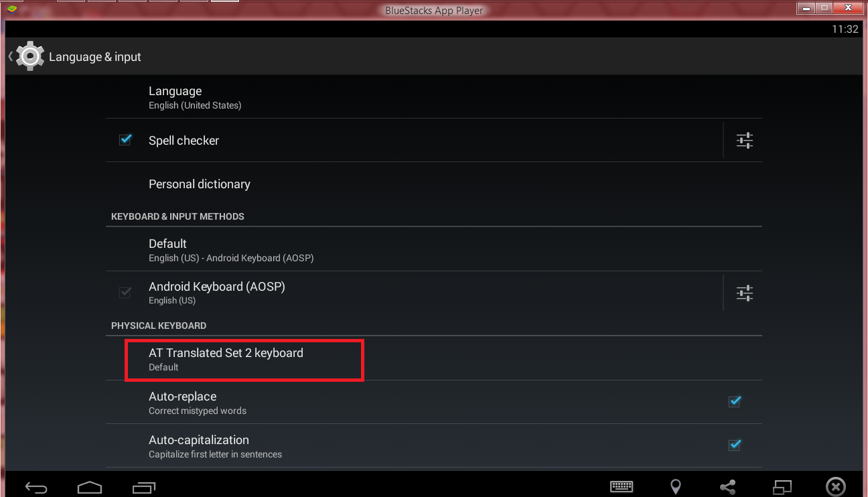Disable the Auto-replace checkbox
The width and height of the screenshot is (868, 497).
pyautogui.click(x=735, y=401)
